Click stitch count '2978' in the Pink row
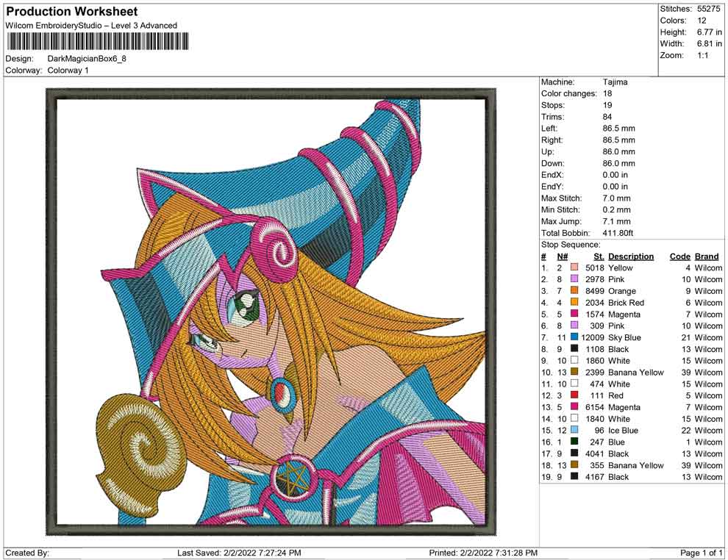This screenshot has height=560, width=728. point(595,279)
